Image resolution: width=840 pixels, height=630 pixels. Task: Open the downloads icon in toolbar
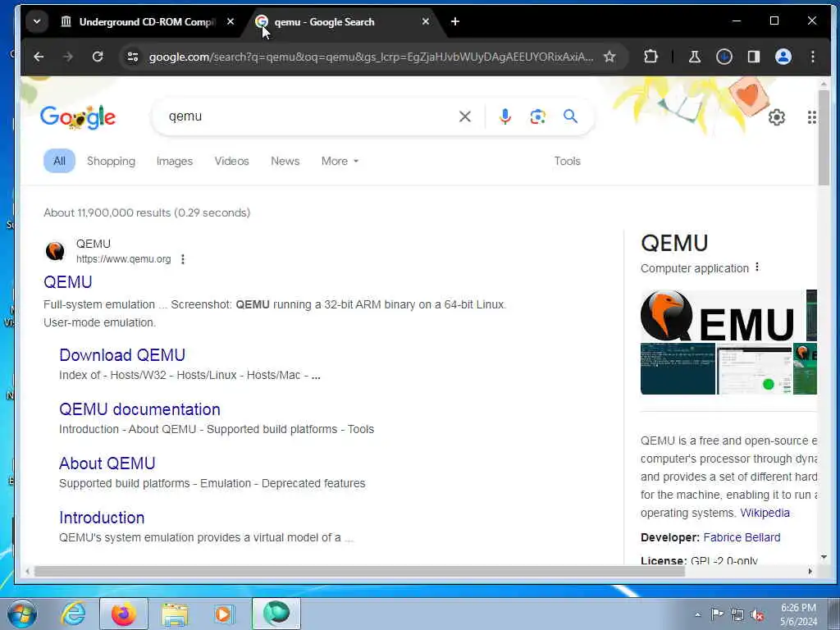tap(724, 57)
